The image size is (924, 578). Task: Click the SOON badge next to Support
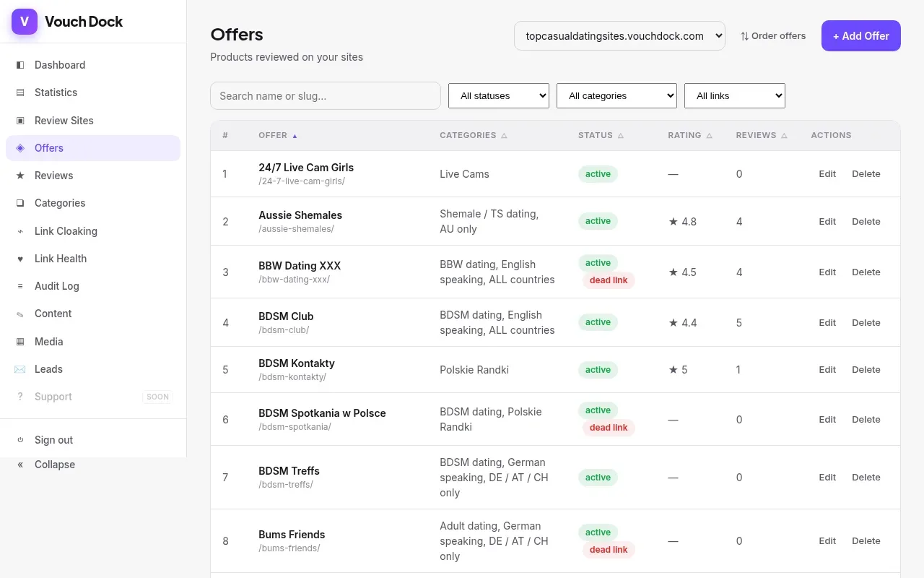157,397
